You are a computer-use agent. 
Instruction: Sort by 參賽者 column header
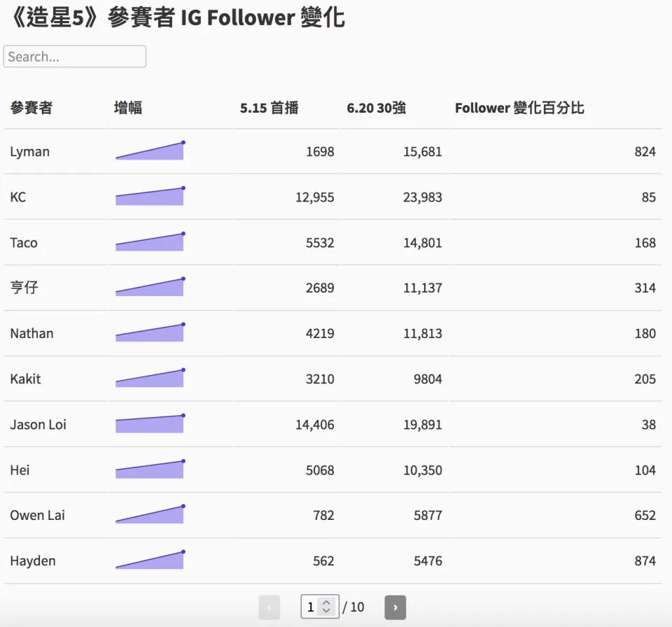(31, 108)
